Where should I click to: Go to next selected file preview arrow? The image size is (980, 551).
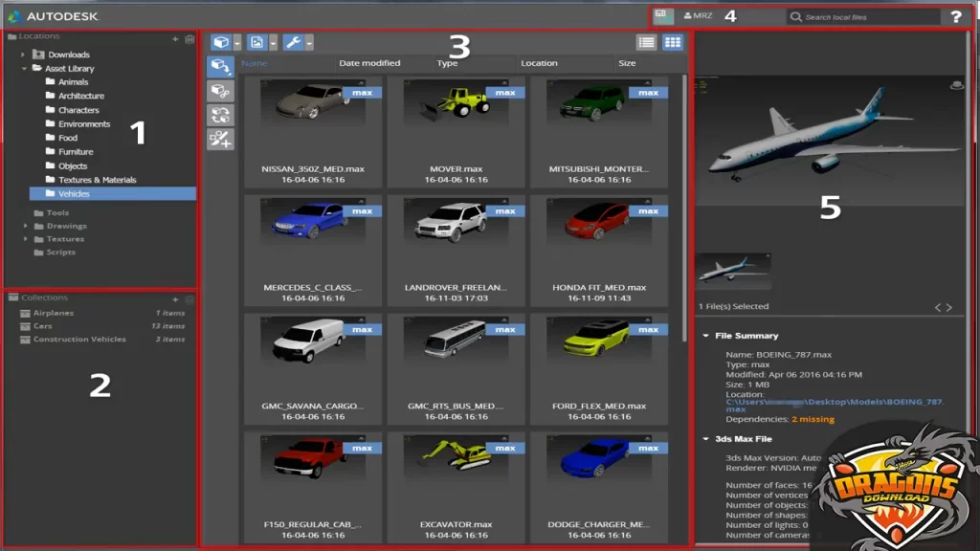pos(949,307)
